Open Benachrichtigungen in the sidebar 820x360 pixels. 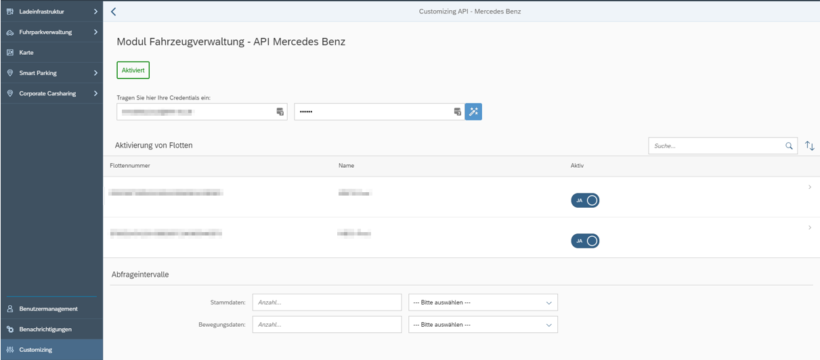pyautogui.click(x=51, y=329)
